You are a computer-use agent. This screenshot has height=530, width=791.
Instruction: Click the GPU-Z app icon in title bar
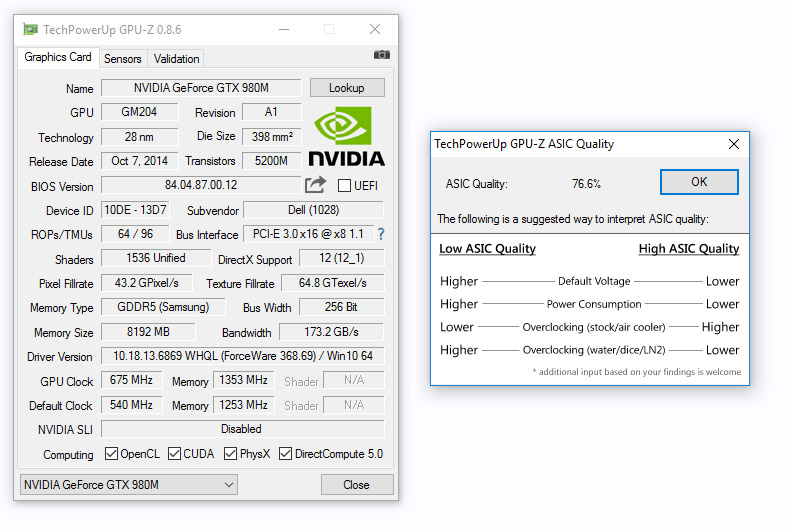[30, 30]
